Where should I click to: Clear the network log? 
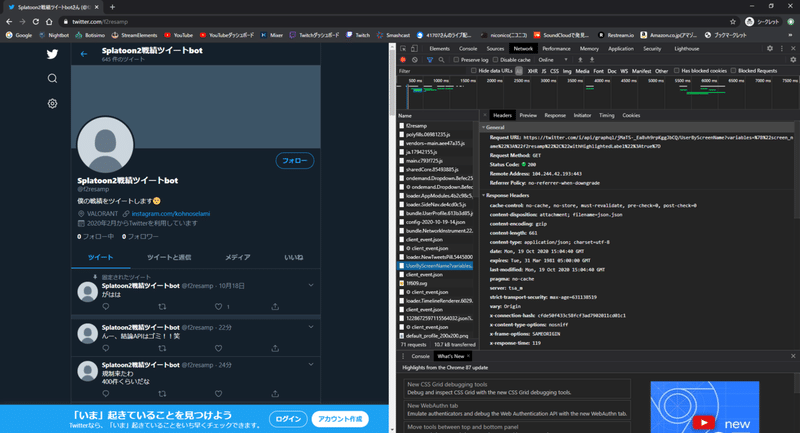pos(415,60)
